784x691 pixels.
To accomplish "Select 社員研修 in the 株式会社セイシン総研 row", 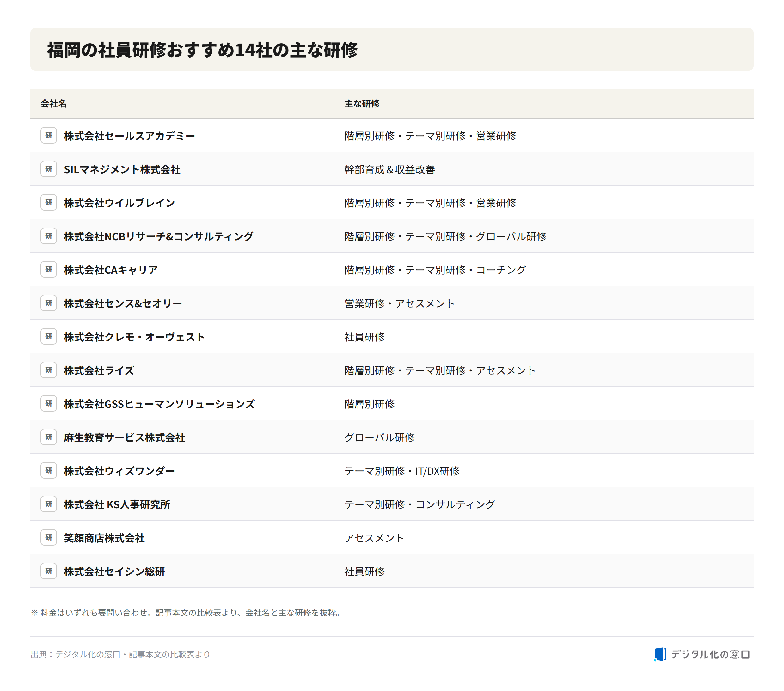I will coord(364,572).
